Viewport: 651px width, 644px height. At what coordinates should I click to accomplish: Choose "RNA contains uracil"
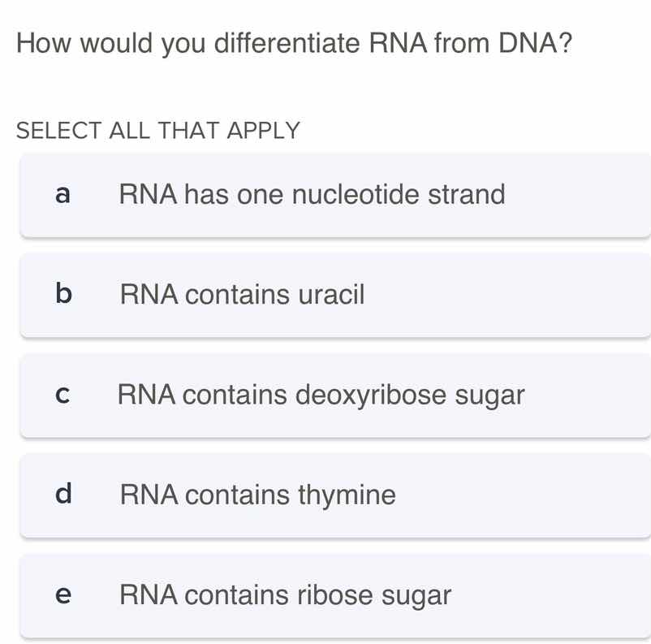pyautogui.click(x=241, y=294)
